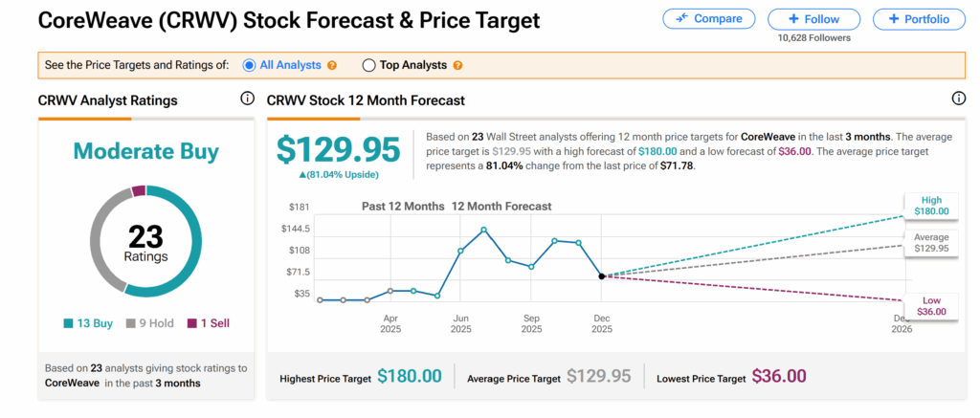Click the Low $36.00 forecast label
Screen dimensions: 980x418
tap(930, 305)
